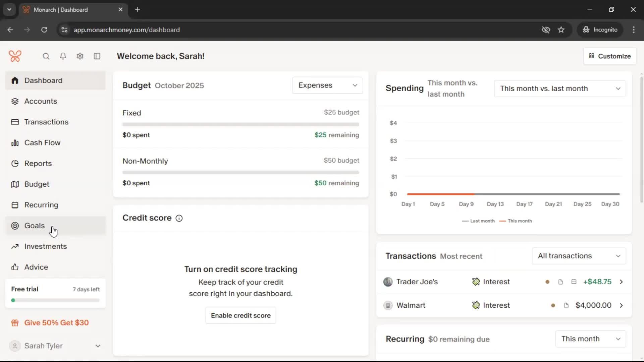This screenshot has width=644, height=362.
Task: Click Enable credit score button
Action: click(x=240, y=315)
